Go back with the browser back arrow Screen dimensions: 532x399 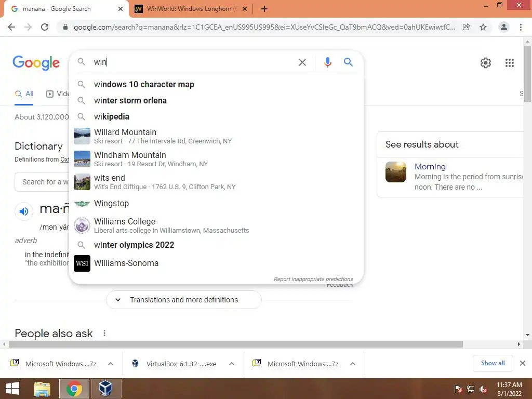pyautogui.click(x=11, y=27)
